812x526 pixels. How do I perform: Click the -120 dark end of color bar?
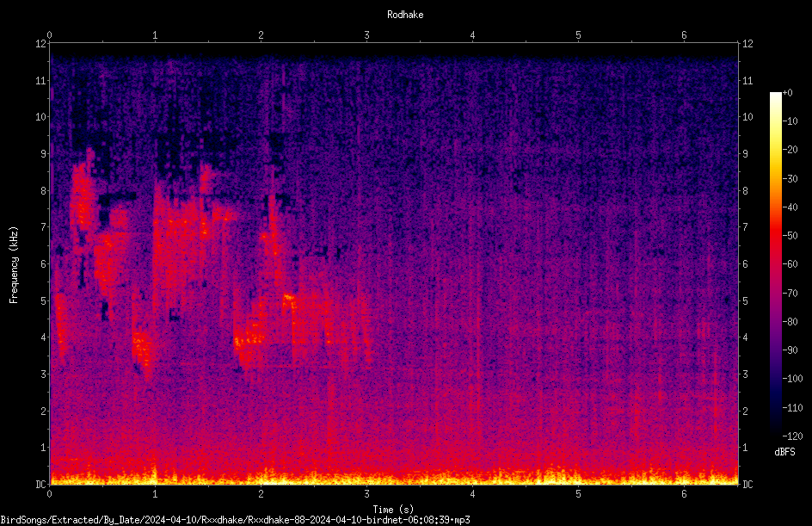tap(775, 433)
